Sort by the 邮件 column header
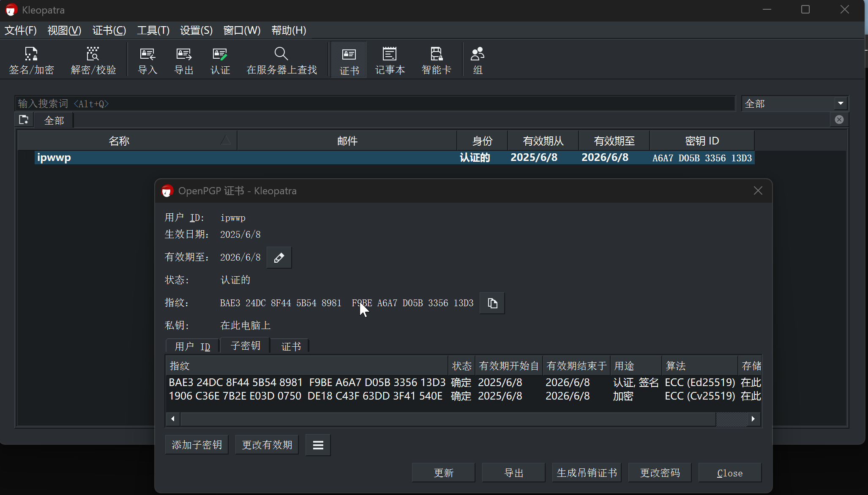The image size is (868, 495). click(347, 141)
